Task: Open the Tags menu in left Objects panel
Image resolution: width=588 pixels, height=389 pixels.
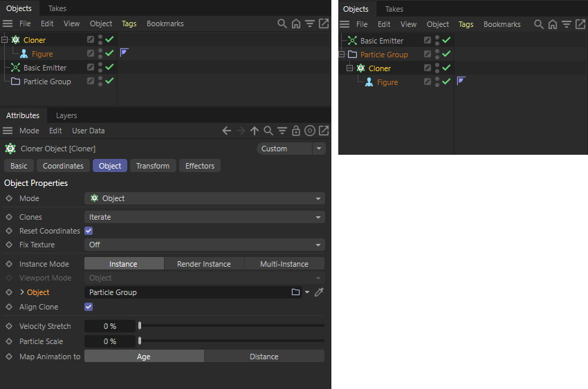Action: (129, 23)
